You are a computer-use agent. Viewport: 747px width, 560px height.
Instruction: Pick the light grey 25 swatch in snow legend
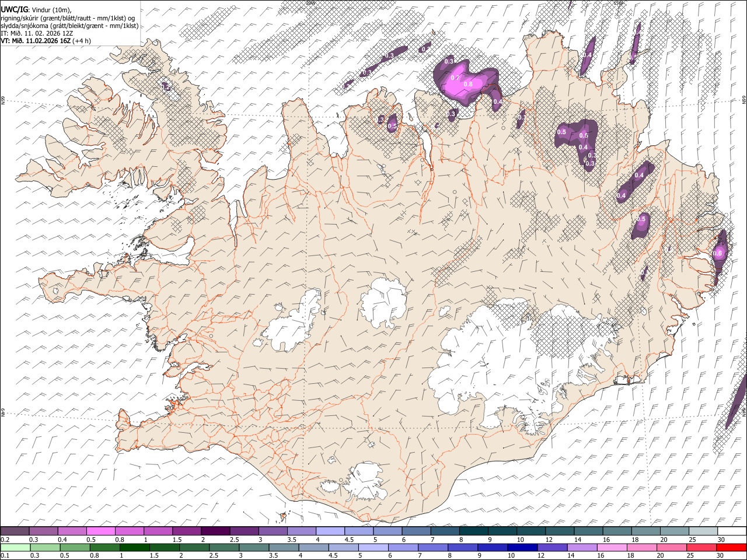pos(703,531)
